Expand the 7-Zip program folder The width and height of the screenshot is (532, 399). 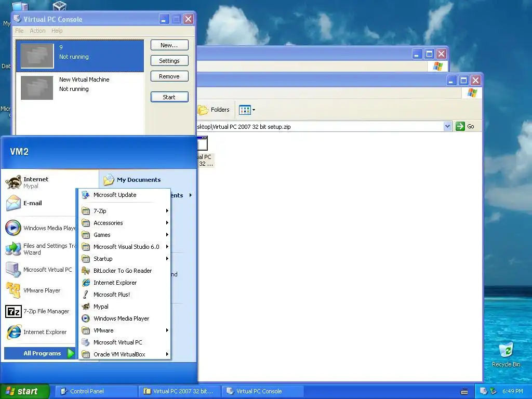click(x=125, y=211)
